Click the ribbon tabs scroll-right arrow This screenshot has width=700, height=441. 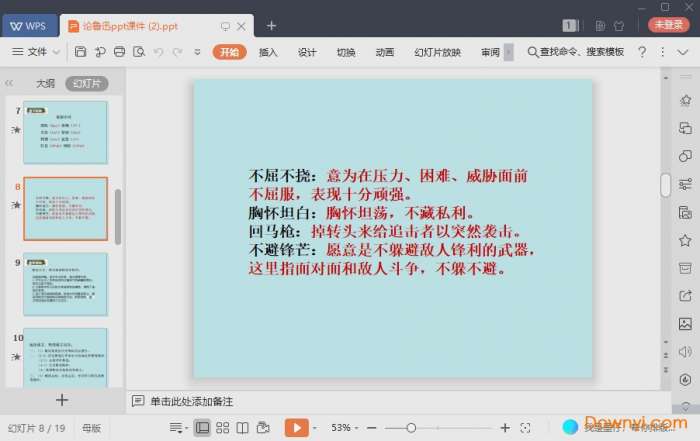click(x=508, y=52)
